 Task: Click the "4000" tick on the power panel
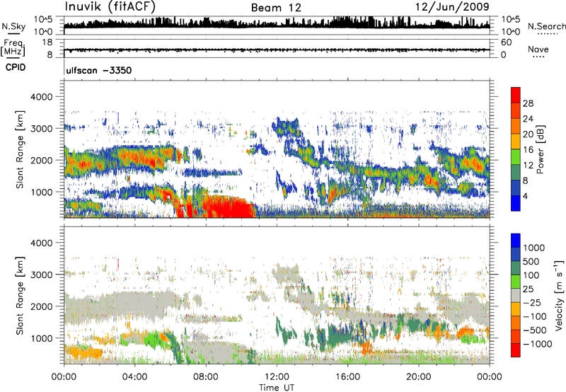[x=41, y=97]
